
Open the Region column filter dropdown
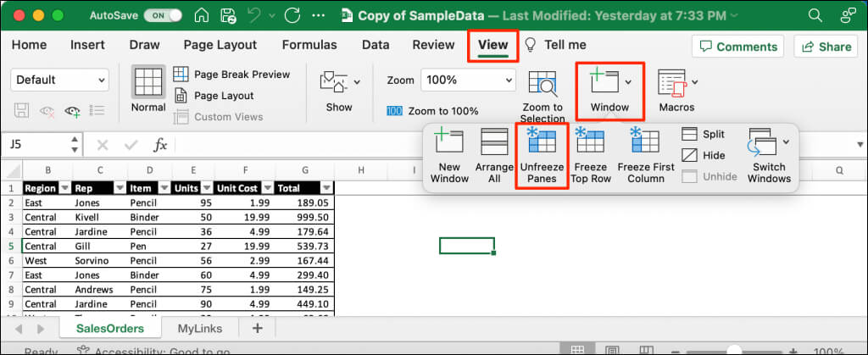coord(64,188)
